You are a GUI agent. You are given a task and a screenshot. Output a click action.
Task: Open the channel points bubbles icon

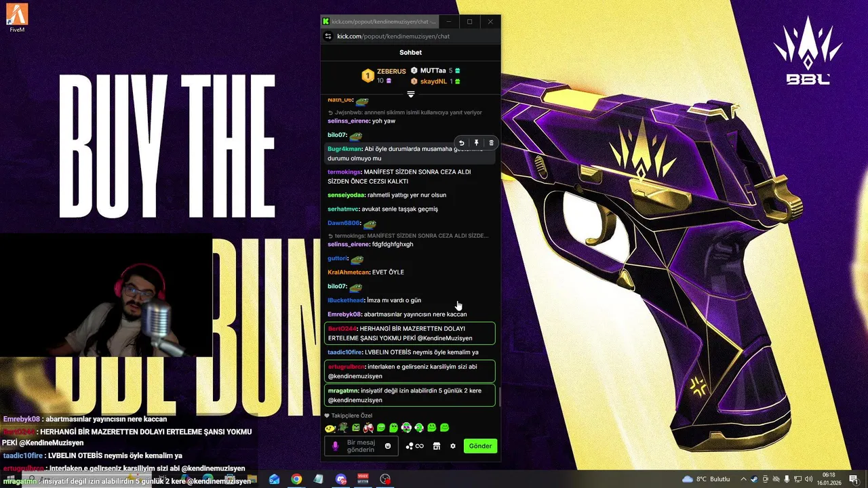(414, 446)
